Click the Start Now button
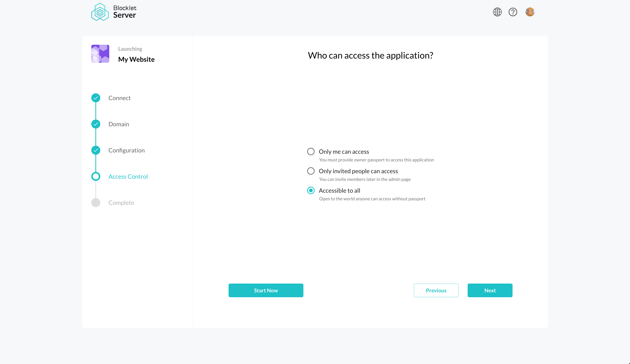This screenshot has height=364, width=630. tap(266, 290)
